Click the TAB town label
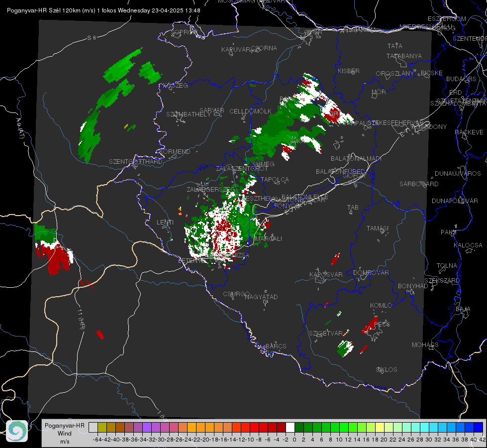The width and height of the screenshot is (487, 448). (x=353, y=208)
